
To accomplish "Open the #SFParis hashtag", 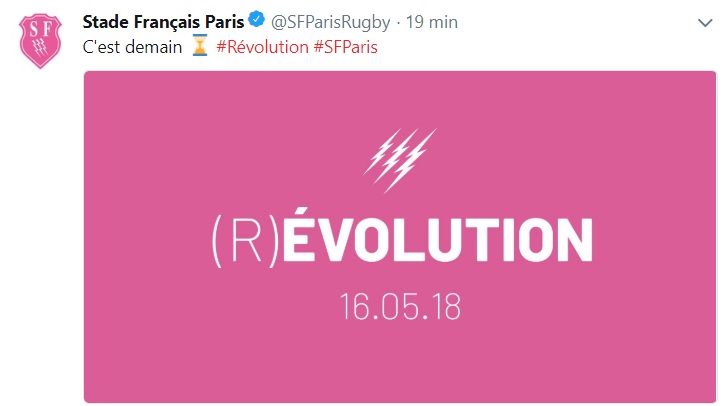I will [345, 47].
